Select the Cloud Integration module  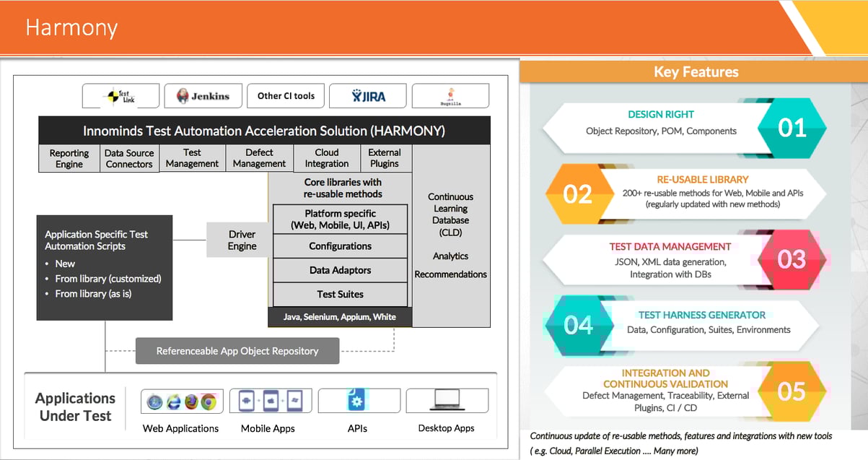pyautogui.click(x=326, y=157)
